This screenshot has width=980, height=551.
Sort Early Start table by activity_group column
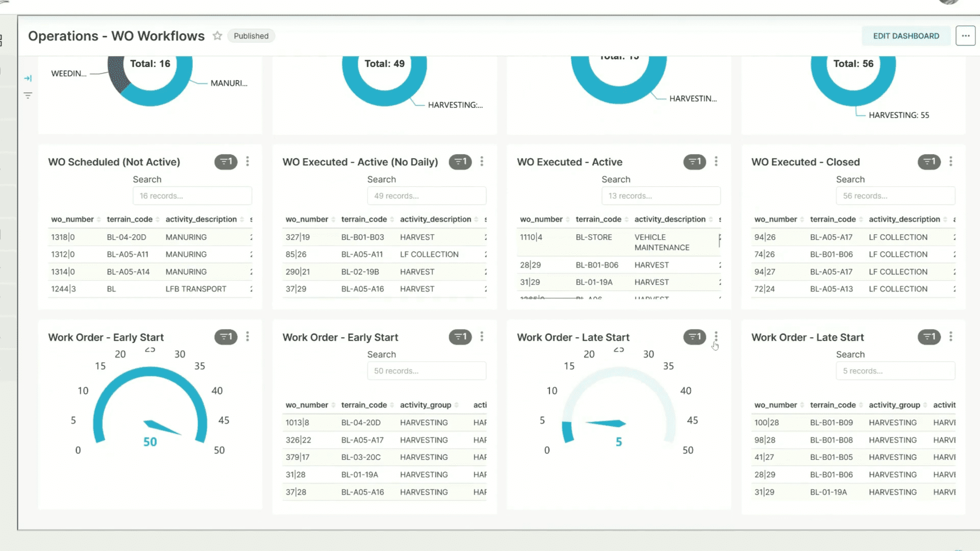click(x=426, y=405)
